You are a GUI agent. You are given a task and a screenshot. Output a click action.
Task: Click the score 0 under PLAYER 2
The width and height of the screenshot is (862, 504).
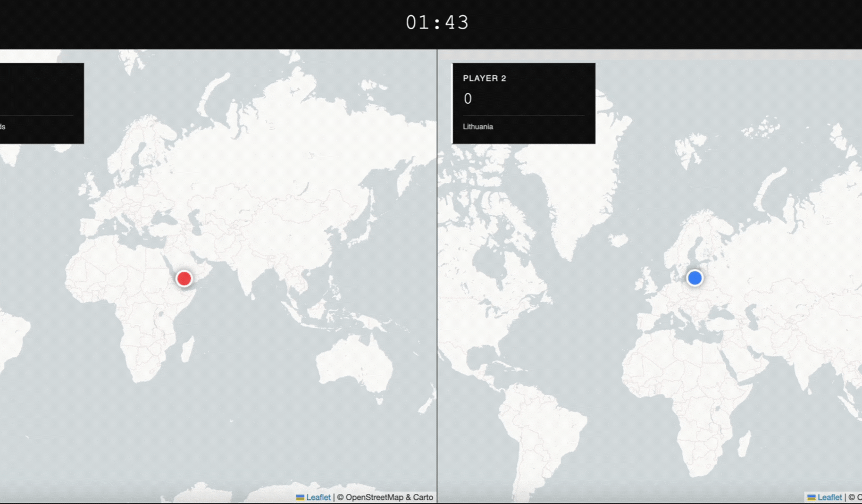point(467,99)
